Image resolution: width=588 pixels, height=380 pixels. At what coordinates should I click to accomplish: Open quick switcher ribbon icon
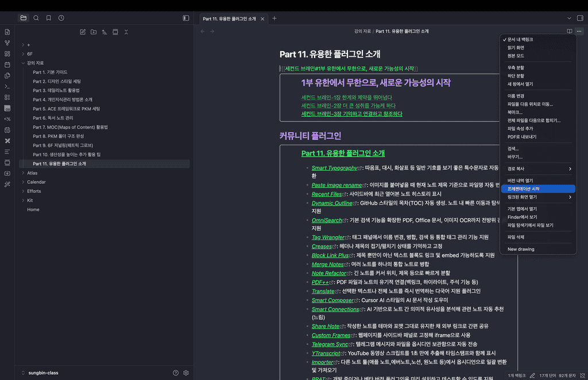pos(7,32)
